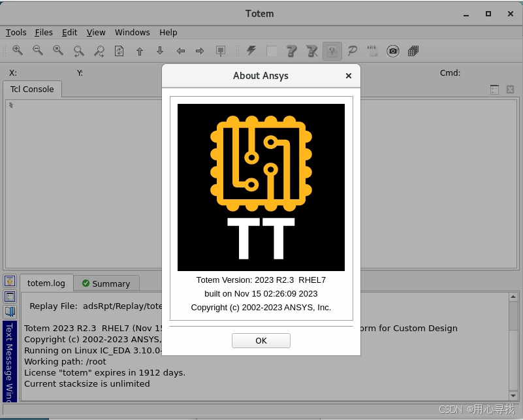Maximize the Totem window
Viewport: 523px width, 420px height.
(488, 14)
